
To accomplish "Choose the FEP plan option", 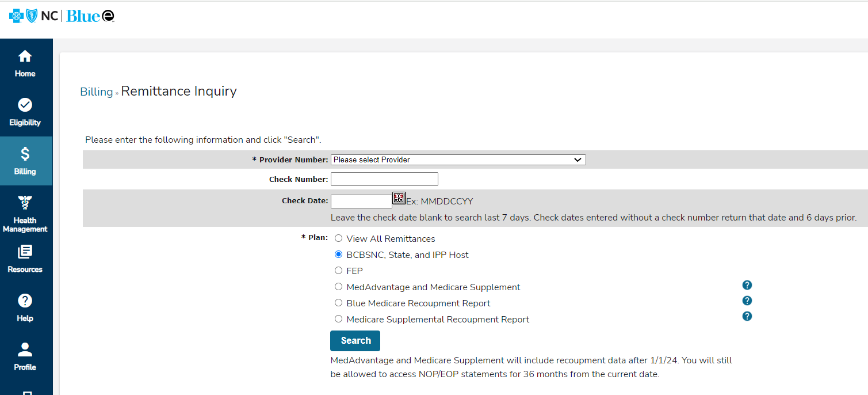I will pyautogui.click(x=338, y=270).
